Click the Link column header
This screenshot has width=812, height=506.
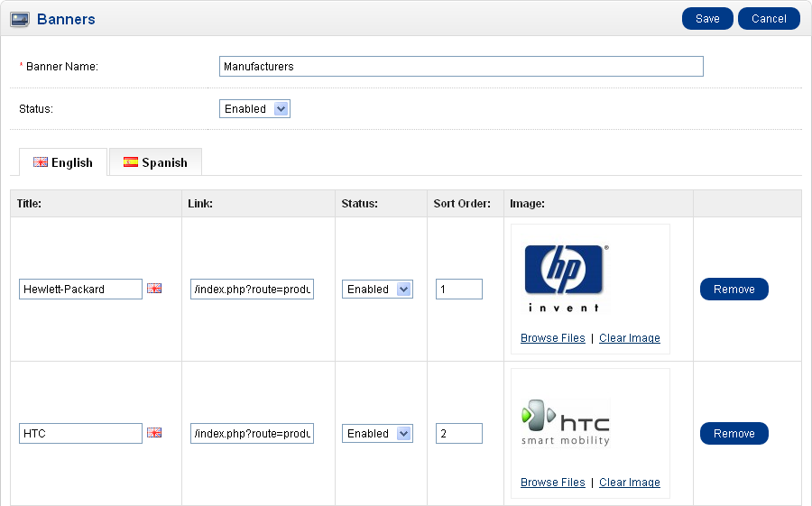coord(200,204)
